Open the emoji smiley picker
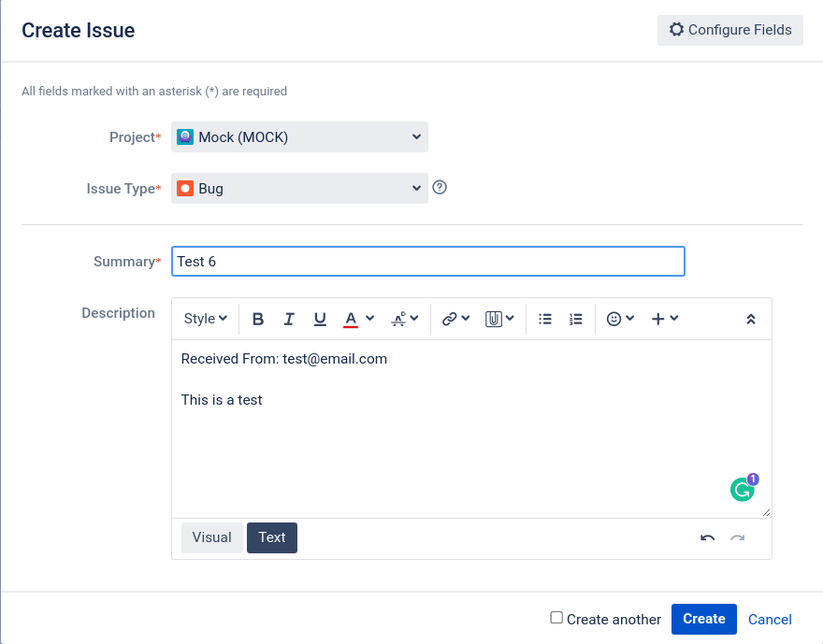Screen dimensions: 823x644 620,319
